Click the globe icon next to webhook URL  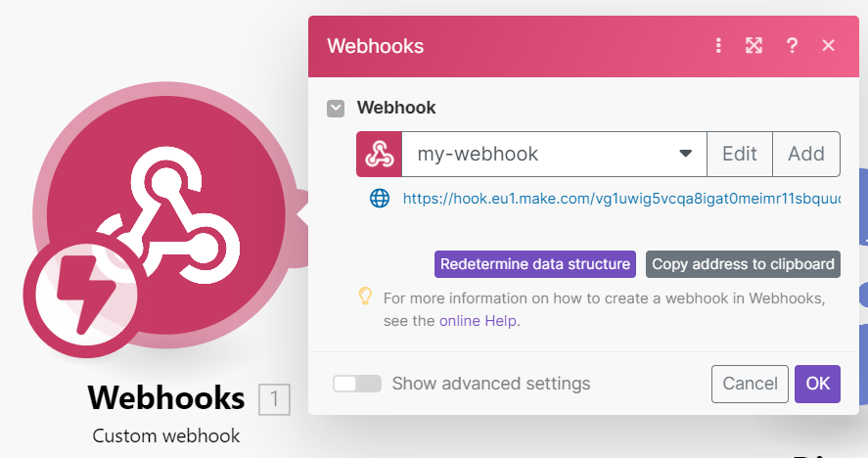point(380,199)
